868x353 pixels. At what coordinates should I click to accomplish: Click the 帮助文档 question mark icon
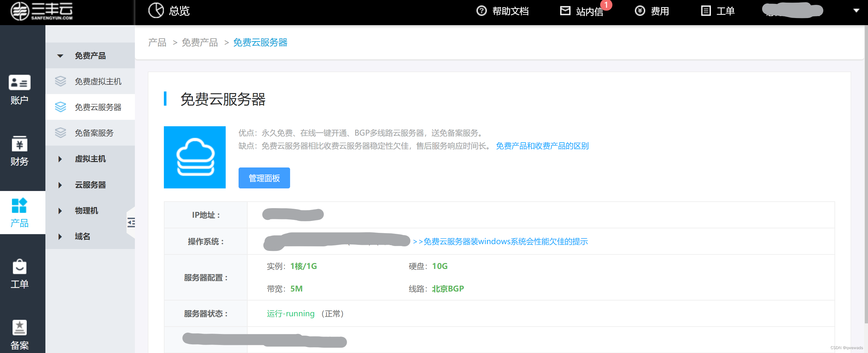[481, 11]
